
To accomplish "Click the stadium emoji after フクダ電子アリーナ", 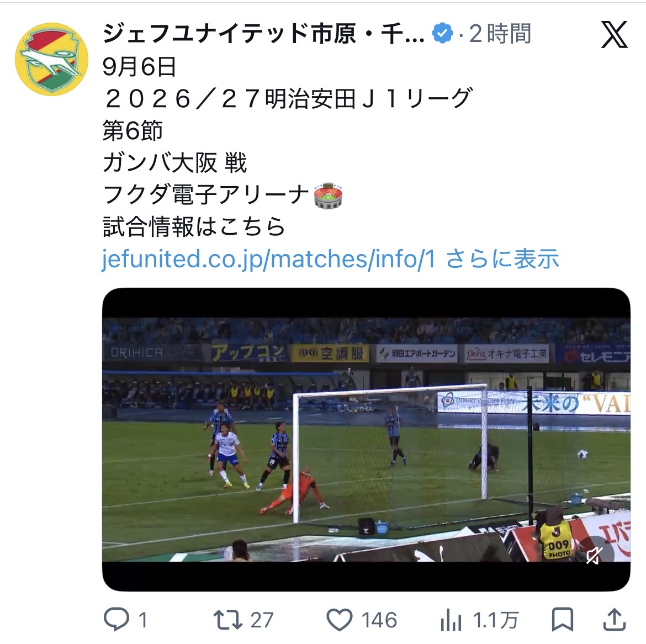I will [x=329, y=196].
